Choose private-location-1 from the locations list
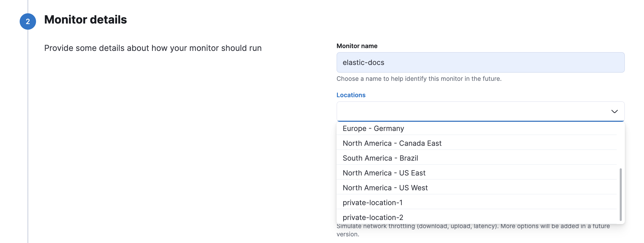This screenshot has height=243, width=644. (x=373, y=202)
